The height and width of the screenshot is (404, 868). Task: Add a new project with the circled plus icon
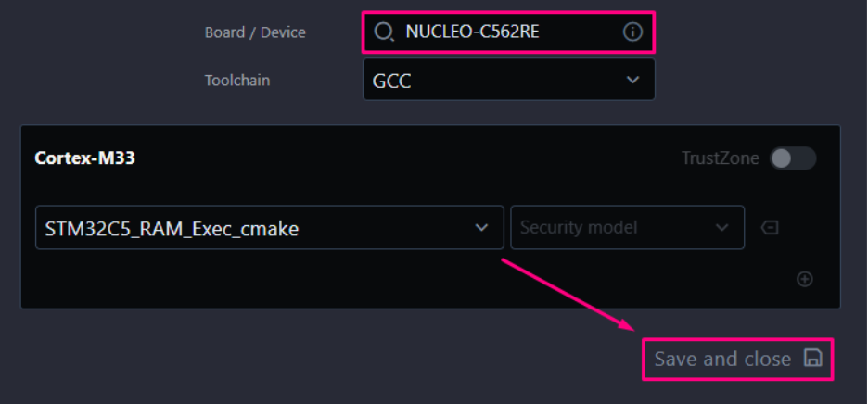coord(804,280)
